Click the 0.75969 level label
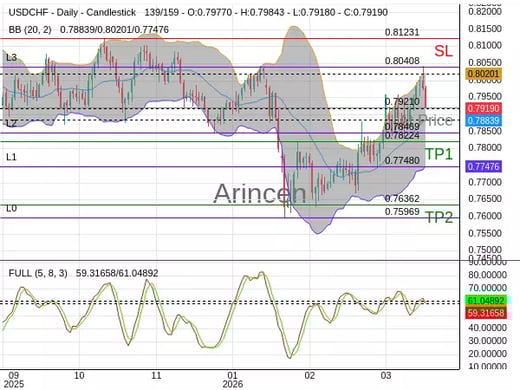This screenshot has height=390, width=520. tap(402, 212)
